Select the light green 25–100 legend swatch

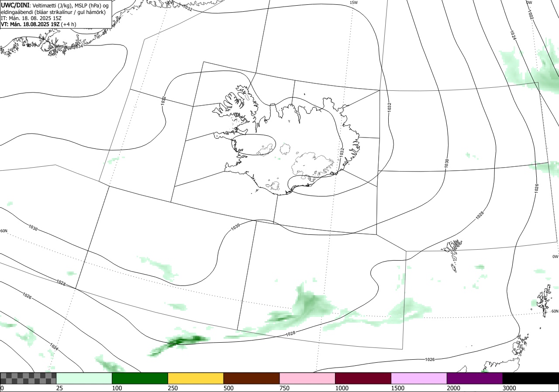(x=84, y=378)
